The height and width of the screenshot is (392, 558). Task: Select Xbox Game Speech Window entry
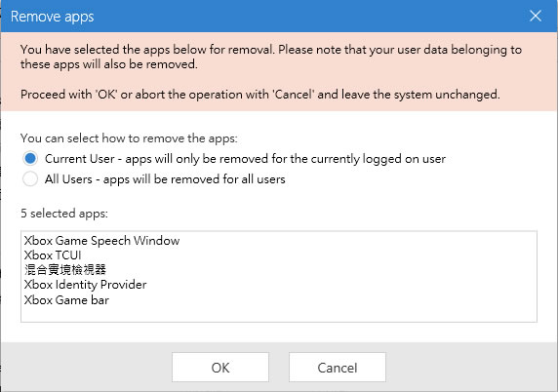tap(101, 241)
